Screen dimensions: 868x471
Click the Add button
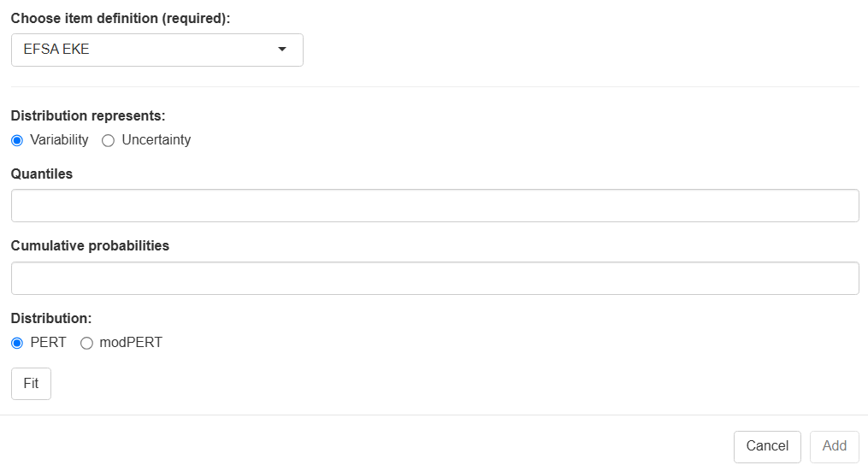[834, 446]
